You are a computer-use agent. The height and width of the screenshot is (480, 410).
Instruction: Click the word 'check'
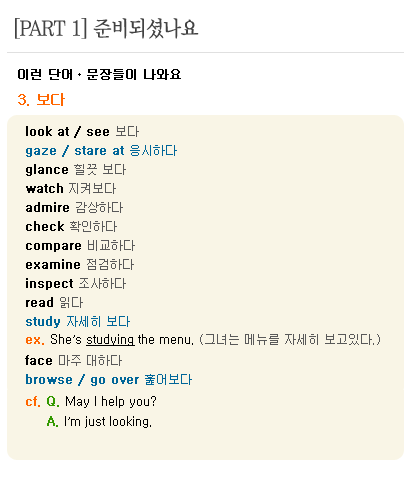coord(45,227)
